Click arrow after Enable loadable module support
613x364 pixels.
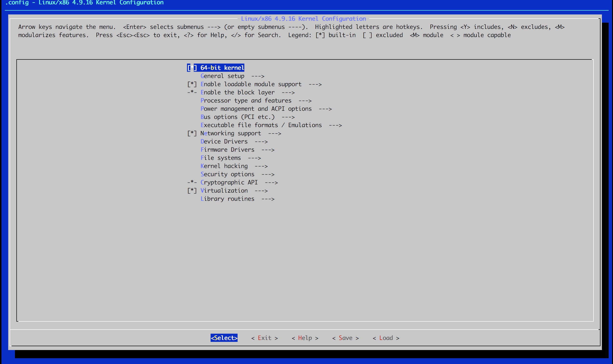[x=315, y=84]
